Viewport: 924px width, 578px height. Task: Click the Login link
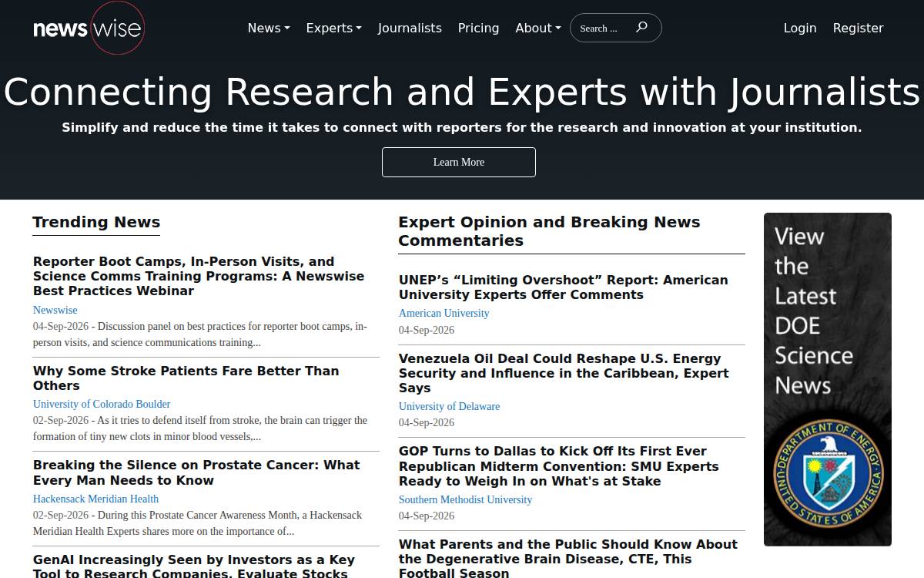pyautogui.click(x=800, y=28)
